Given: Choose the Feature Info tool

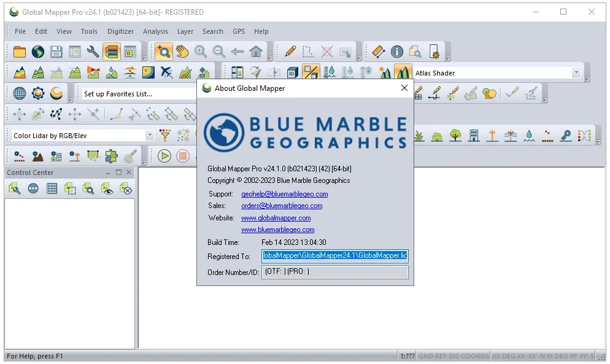Looking at the screenshot, I should click(397, 52).
